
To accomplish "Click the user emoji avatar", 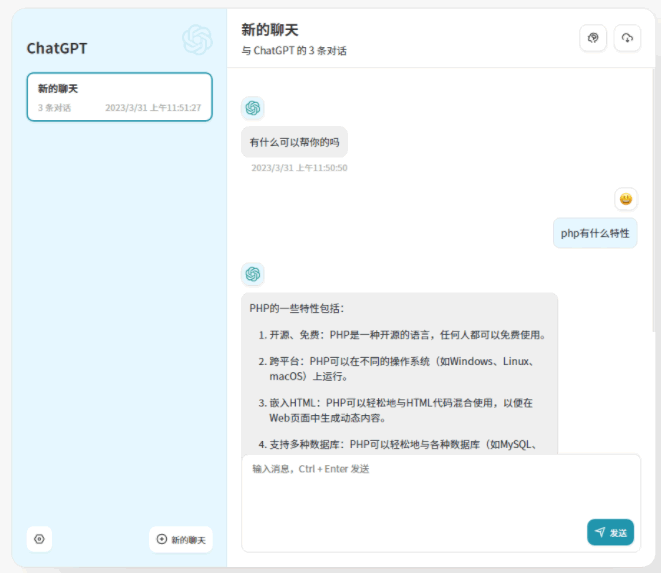I will click(x=626, y=199).
